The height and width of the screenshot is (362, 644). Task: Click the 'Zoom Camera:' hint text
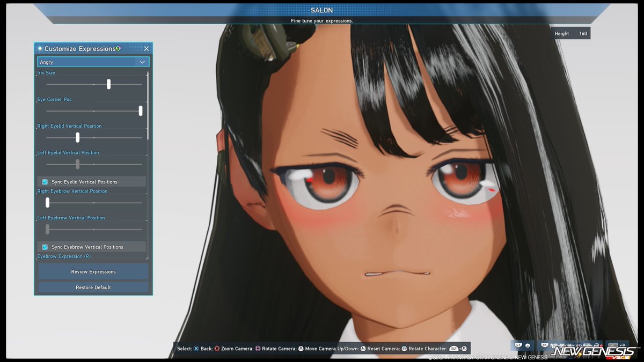click(237, 349)
